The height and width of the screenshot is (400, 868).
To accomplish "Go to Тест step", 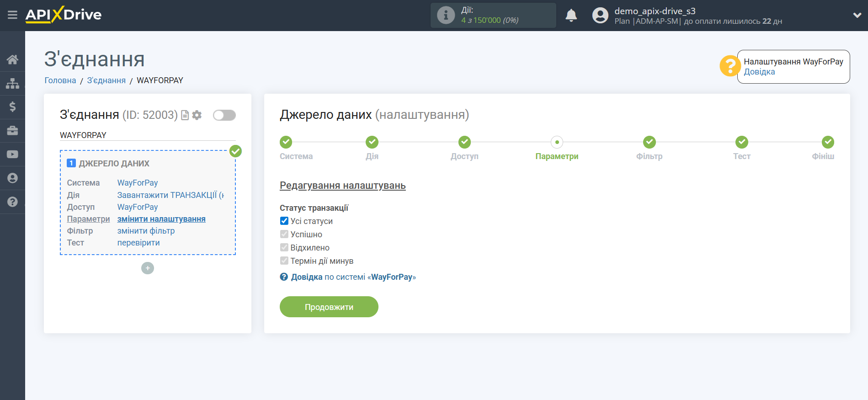I will pyautogui.click(x=741, y=142).
